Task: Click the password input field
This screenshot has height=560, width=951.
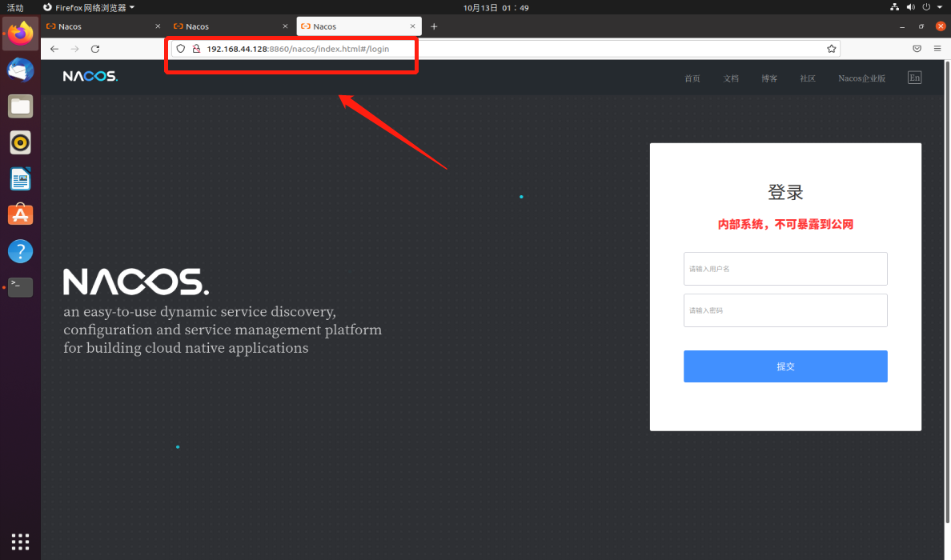Action: (785, 310)
